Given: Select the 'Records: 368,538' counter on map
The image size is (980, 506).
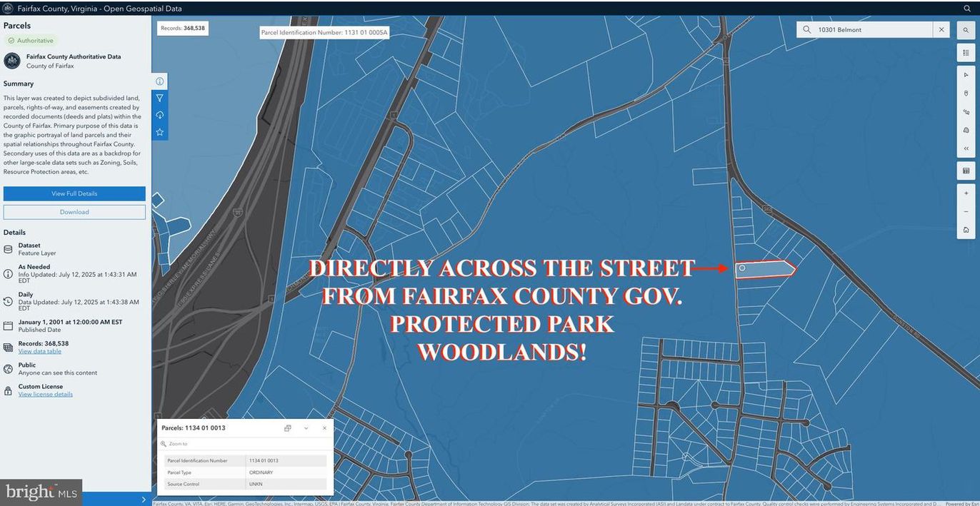Looking at the screenshot, I should (183, 29).
